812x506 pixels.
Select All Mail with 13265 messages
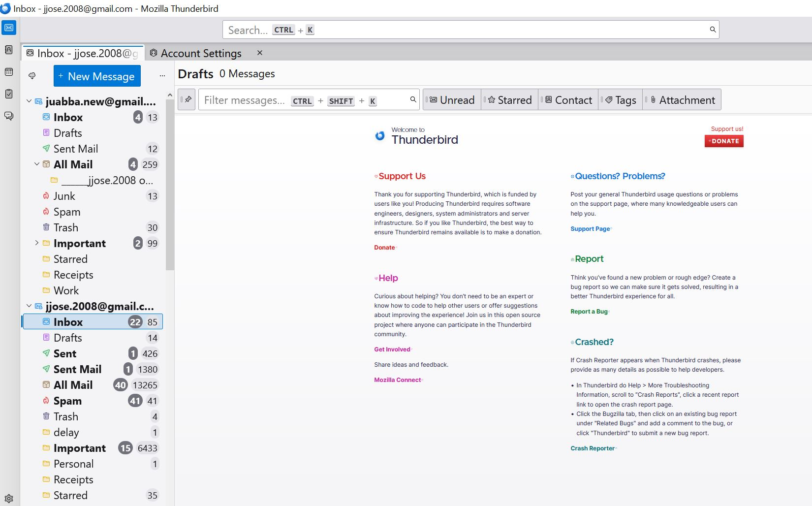coord(93,385)
